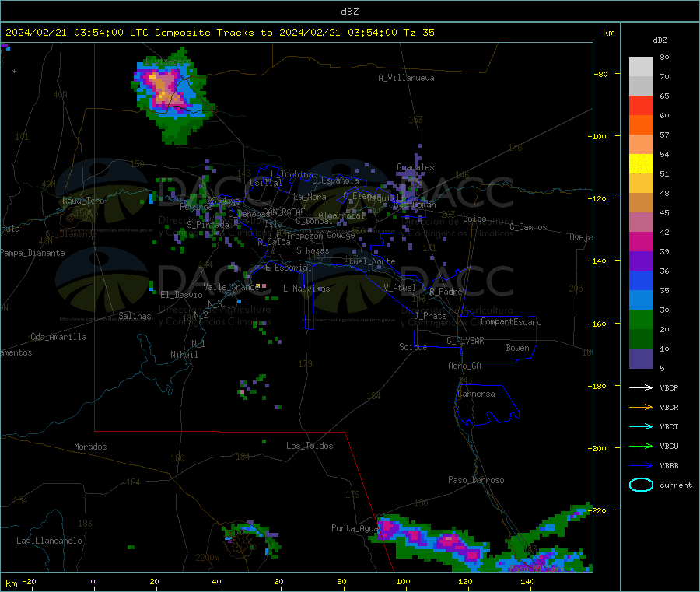The image size is (700, 592).
Task: Click the orange VBCR arrow legend icon
Action: pyautogui.click(x=641, y=407)
